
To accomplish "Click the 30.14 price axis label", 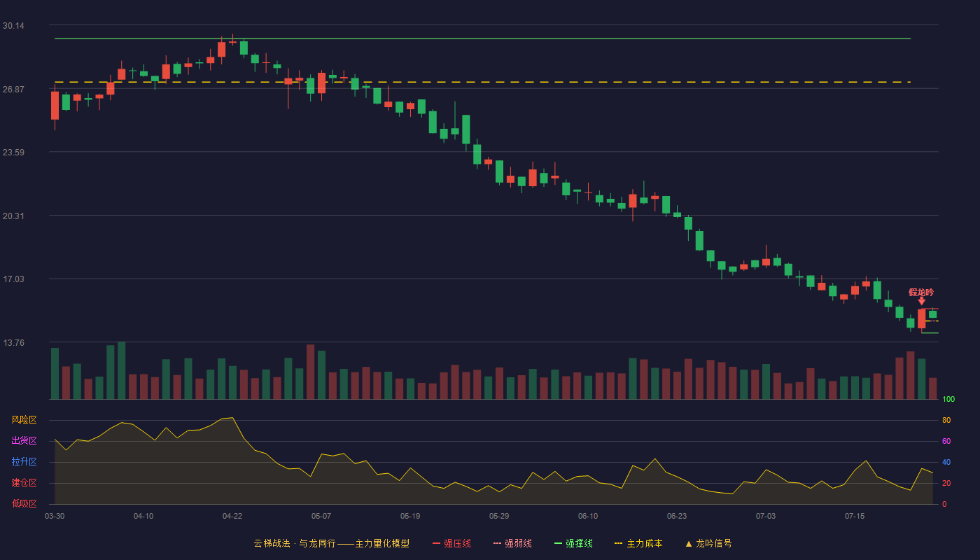I will pos(13,26).
